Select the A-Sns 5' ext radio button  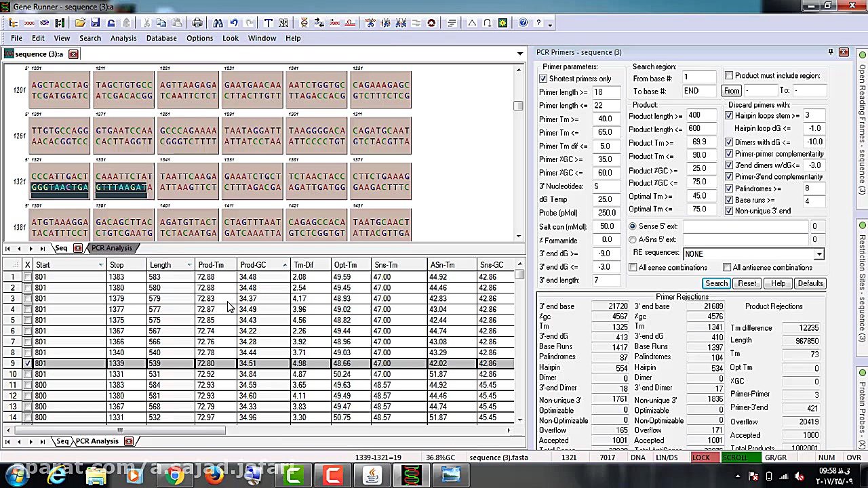pos(633,240)
